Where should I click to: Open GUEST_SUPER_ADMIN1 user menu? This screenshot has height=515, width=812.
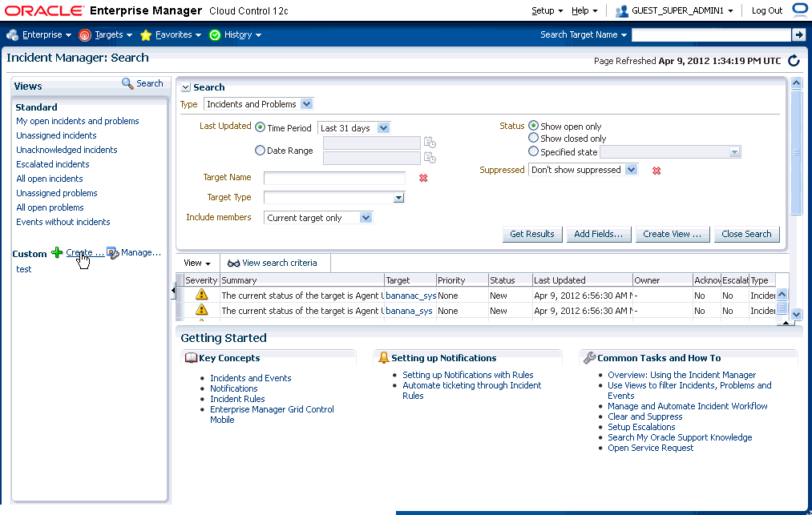pos(682,11)
